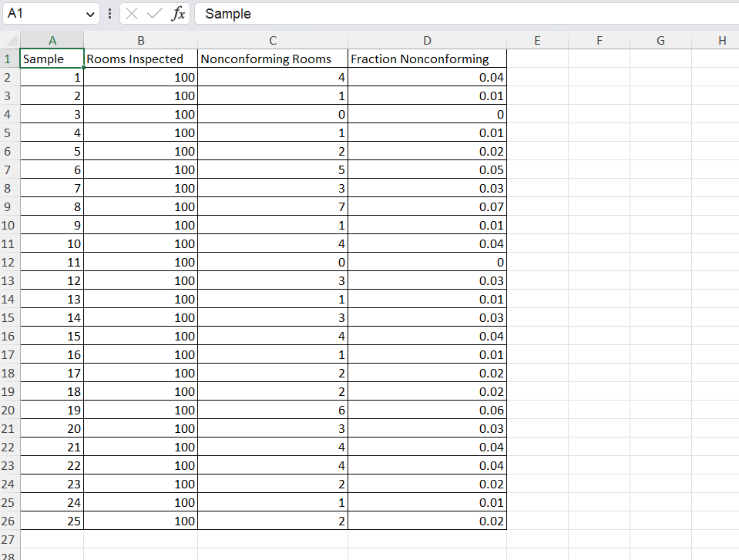This screenshot has height=560, width=739.
Task: Select the cell with value 6 in Nonconforming Rooms
Action: [273, 410]
